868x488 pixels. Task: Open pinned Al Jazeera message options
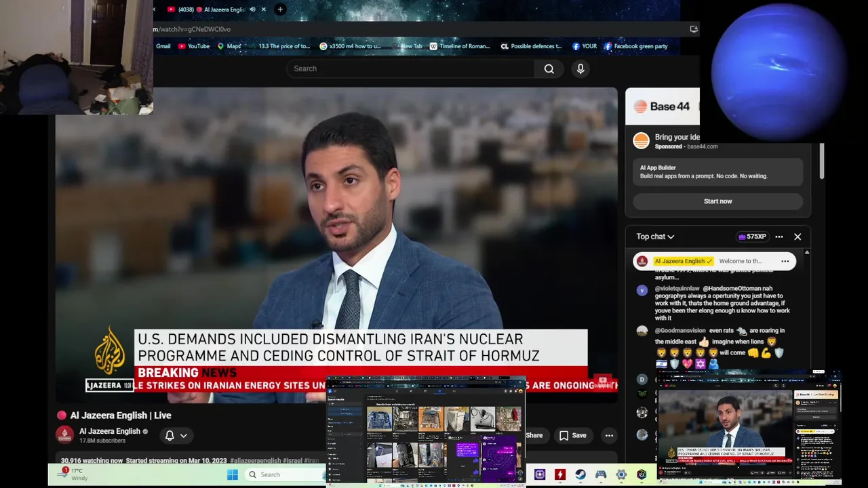tap(785, 261)
